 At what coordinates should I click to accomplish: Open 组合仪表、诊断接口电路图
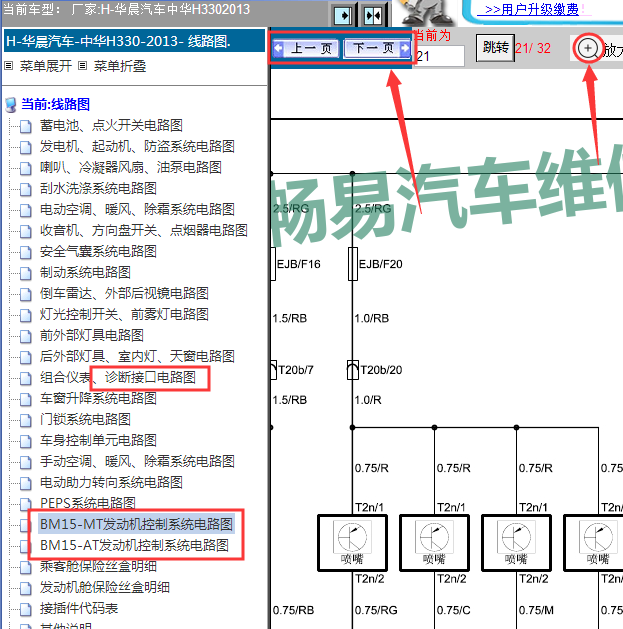click(118, 377)
